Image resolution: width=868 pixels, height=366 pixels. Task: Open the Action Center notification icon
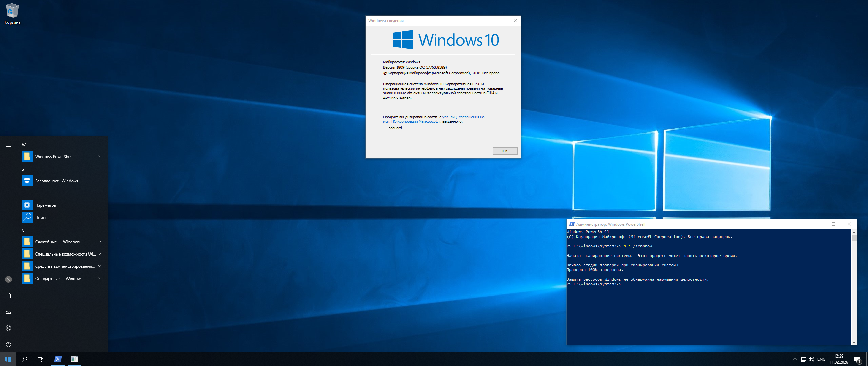coord(857,359)
